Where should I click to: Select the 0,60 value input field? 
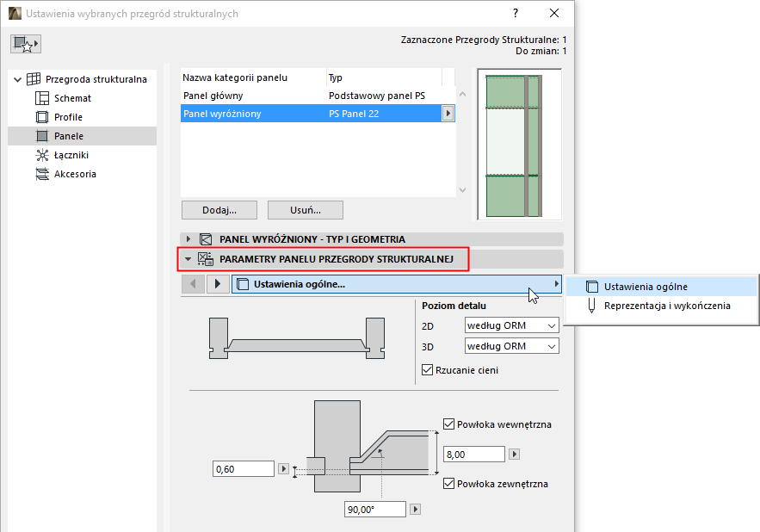click(x=244, y=468)
